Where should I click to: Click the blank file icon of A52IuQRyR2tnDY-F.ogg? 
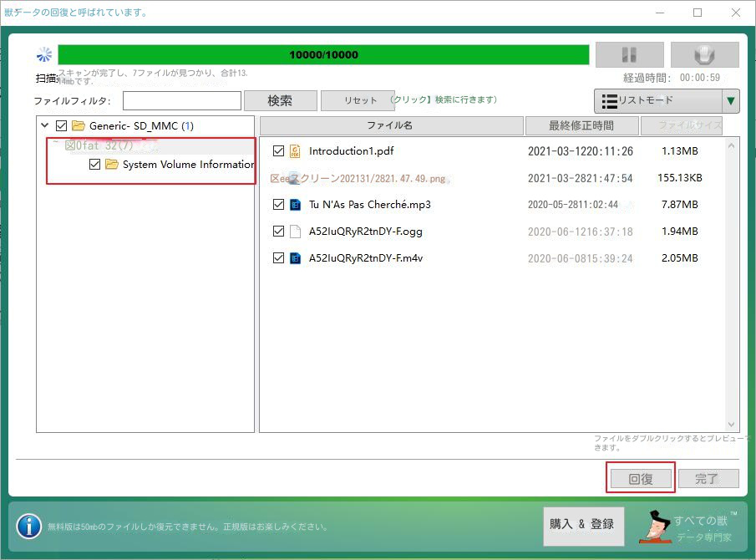click(x=295, y=232)
